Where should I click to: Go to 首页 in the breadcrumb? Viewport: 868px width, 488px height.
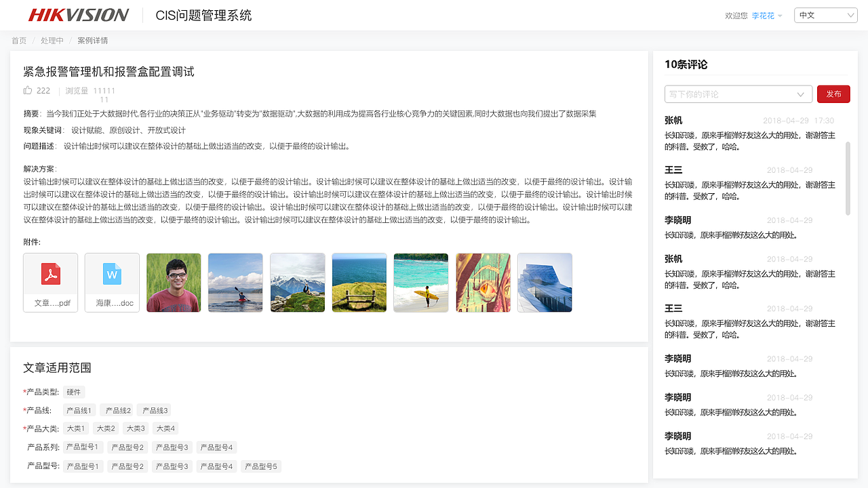tap(18, 40)
